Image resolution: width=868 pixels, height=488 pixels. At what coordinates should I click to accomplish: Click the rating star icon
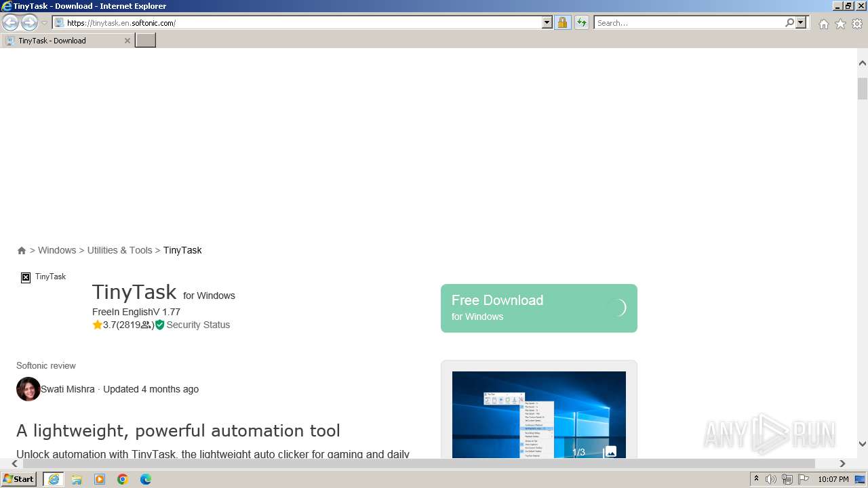pyautogui.click(x=97, y=325)
